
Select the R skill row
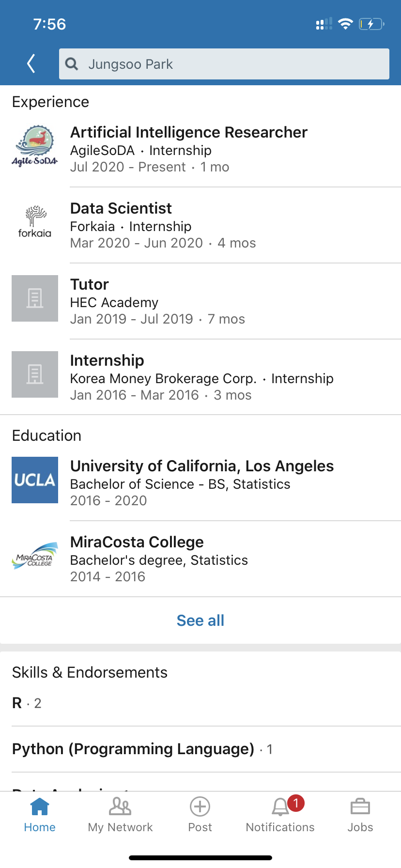coord(27,703)
